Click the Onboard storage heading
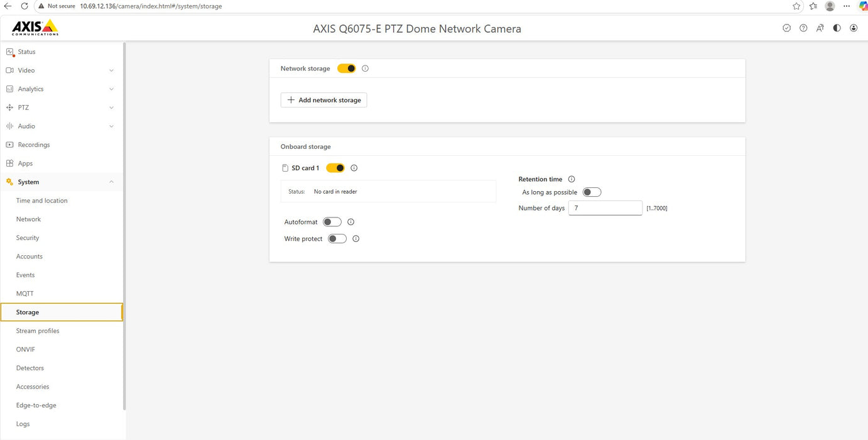 click(305, 146)
